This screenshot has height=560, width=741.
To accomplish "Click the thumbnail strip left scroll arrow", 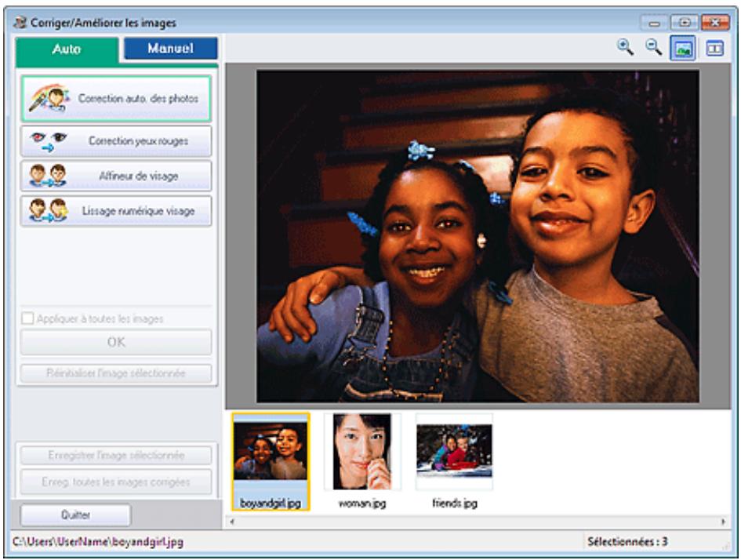I will (x=231, y=522).
